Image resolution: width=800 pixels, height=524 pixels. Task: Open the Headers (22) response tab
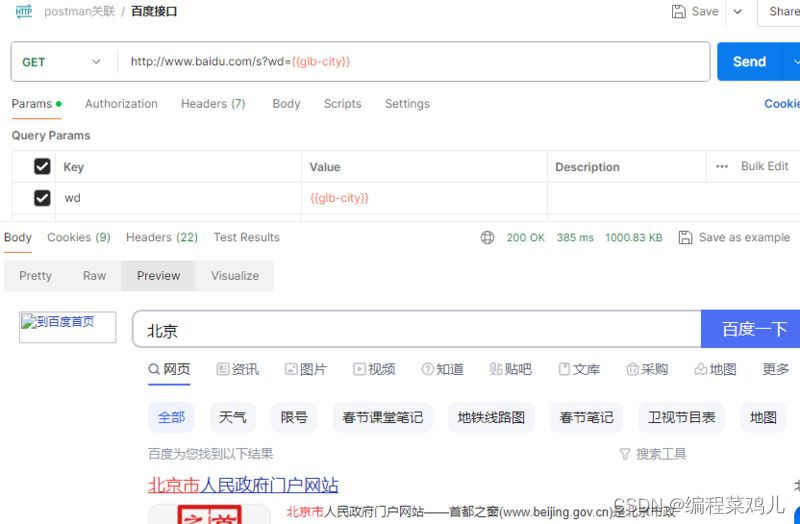coord(162,238)
